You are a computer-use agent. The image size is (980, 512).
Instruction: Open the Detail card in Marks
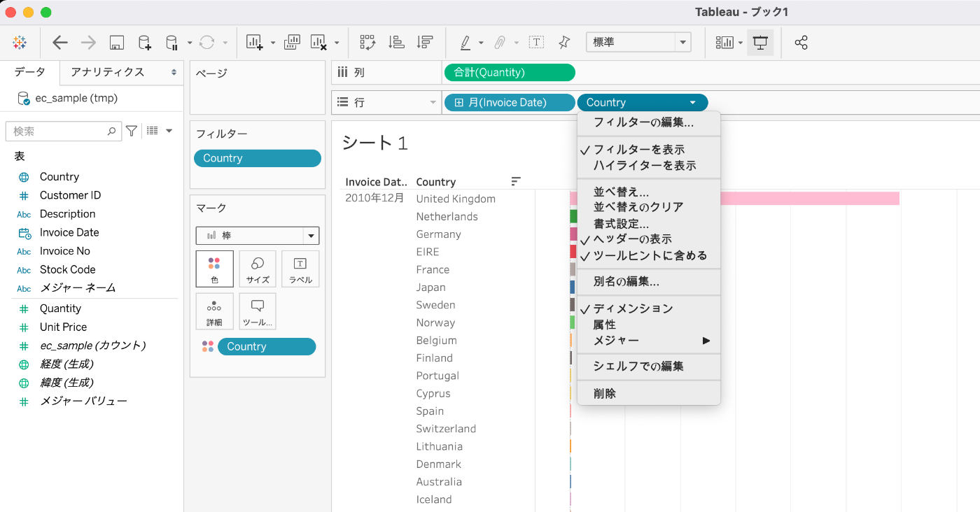(x=214, y=311)
